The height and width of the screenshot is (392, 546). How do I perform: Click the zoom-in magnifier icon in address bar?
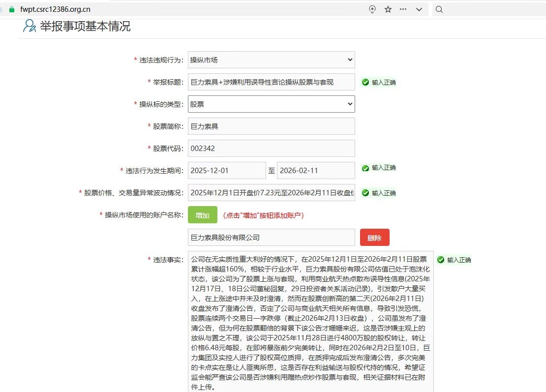372,9
